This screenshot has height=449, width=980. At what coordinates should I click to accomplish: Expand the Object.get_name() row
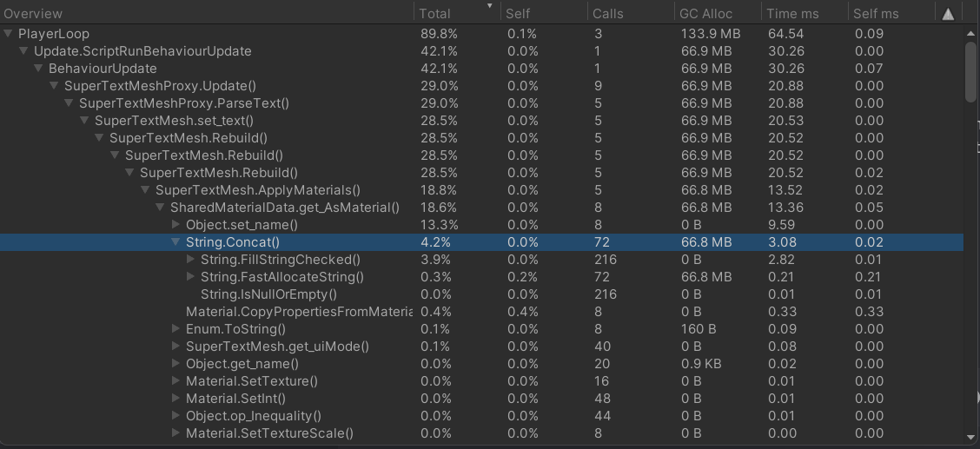(175, 363)
